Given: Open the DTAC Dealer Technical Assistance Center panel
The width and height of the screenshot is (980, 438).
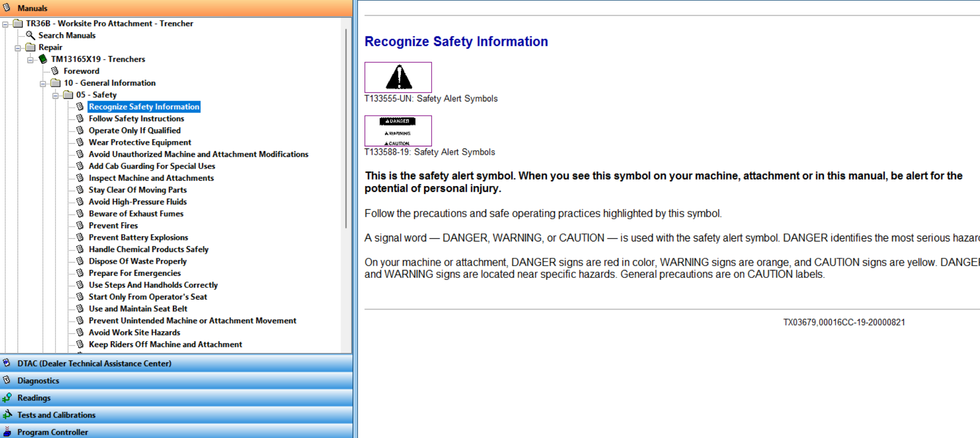Looking at the screenshot, I should pos(176,364).
